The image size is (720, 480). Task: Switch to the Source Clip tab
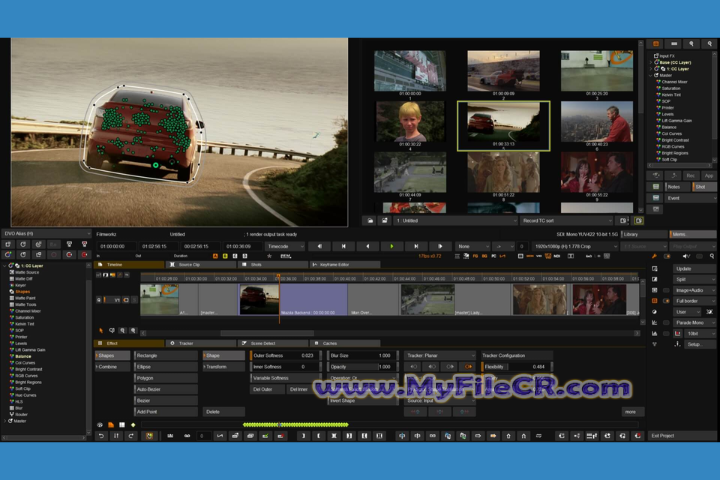tap(201, 265)
